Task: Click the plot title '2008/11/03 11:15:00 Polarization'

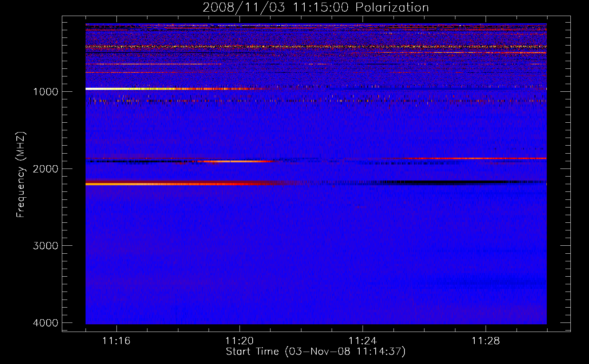Action: pyautogui.click(x=316, y=7)
